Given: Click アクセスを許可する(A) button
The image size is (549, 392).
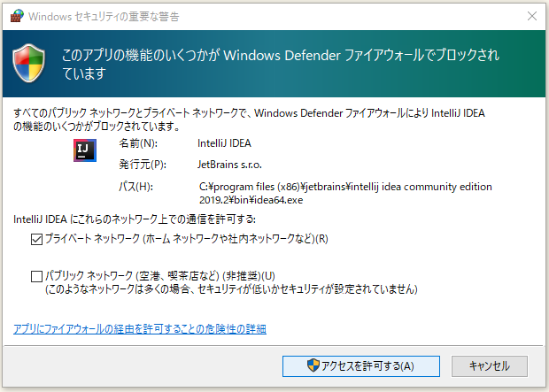Looking at the screenshot, I should tap(361, 366).
